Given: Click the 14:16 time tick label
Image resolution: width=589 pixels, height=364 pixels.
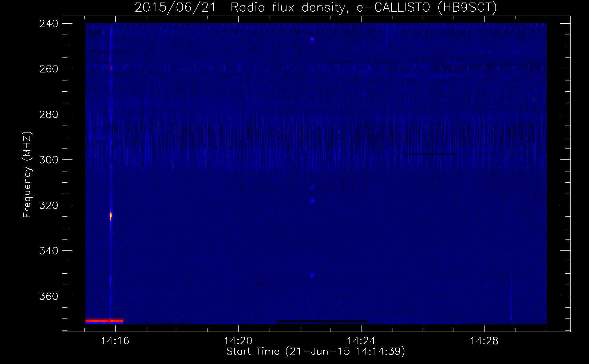Looking at the screenshot, I should point(115,341).
